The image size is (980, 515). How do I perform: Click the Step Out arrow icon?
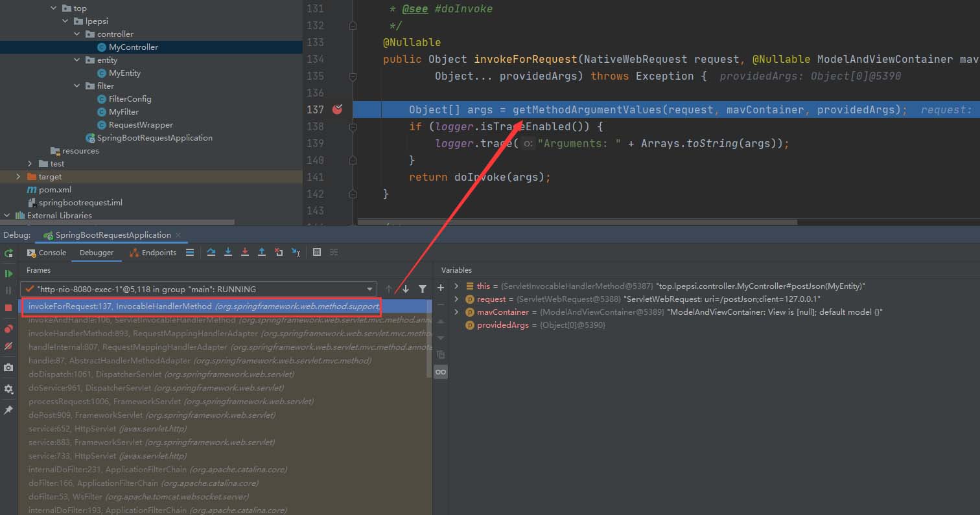(262, 253)
